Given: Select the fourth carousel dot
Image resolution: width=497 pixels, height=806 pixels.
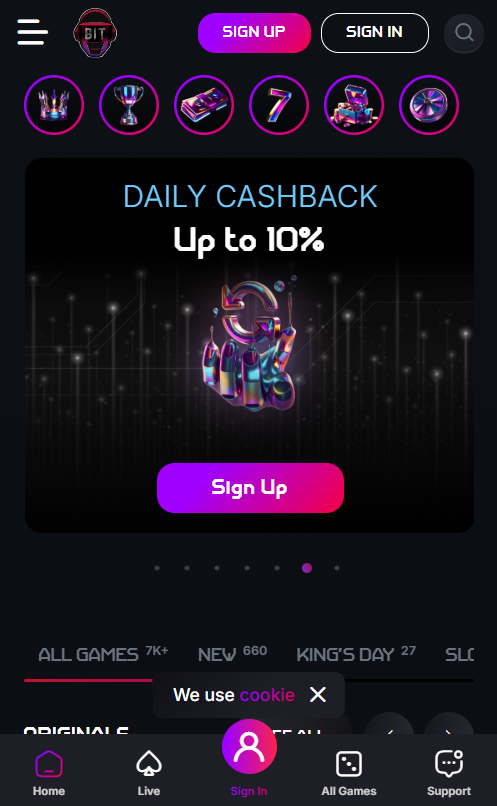Looking at the screenshot, I should pos(247,568).
